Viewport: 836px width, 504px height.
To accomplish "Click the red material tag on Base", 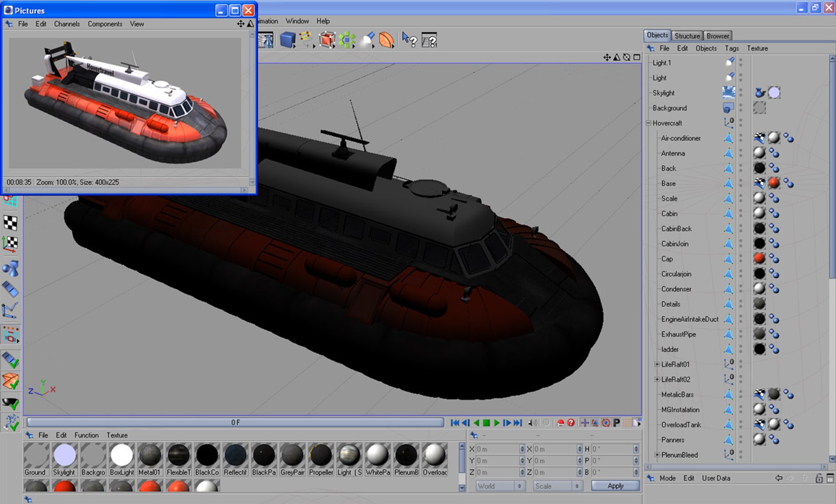I will coord(774,183).
